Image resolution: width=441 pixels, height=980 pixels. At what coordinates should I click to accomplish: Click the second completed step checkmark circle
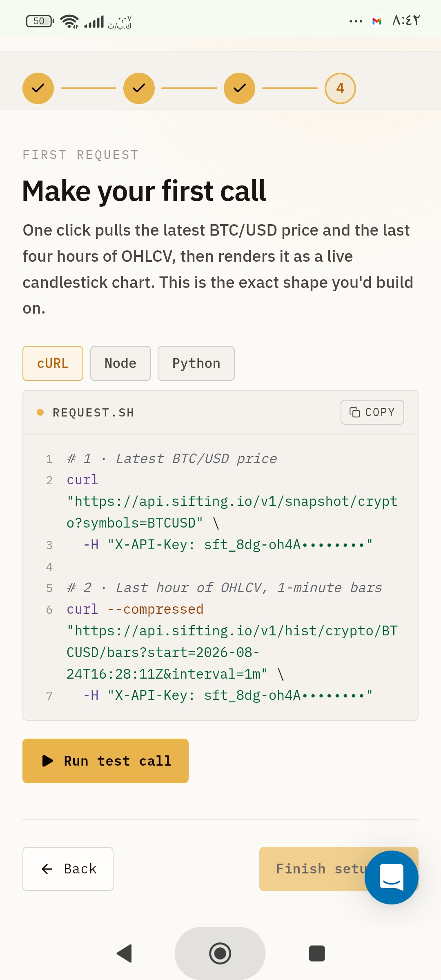pyautogui.click(x=139, y=88)
